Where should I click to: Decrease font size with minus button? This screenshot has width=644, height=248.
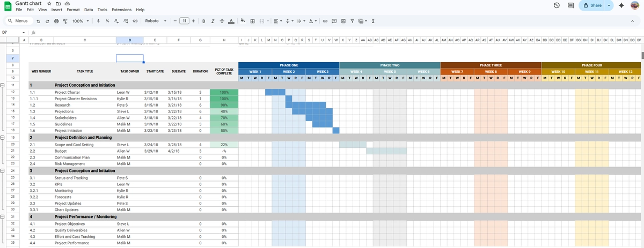coord(175,21)
